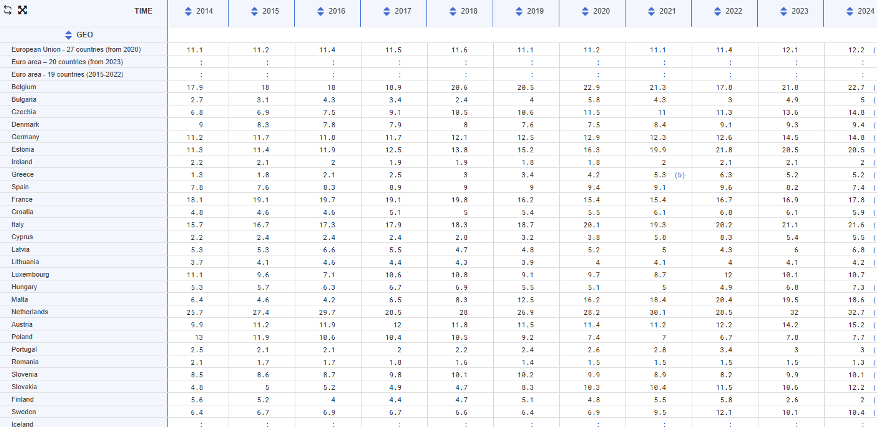The width and height of the screenshot is (878, 428).
Task: Sort countries using the GEO arrows
Action: 68,35
